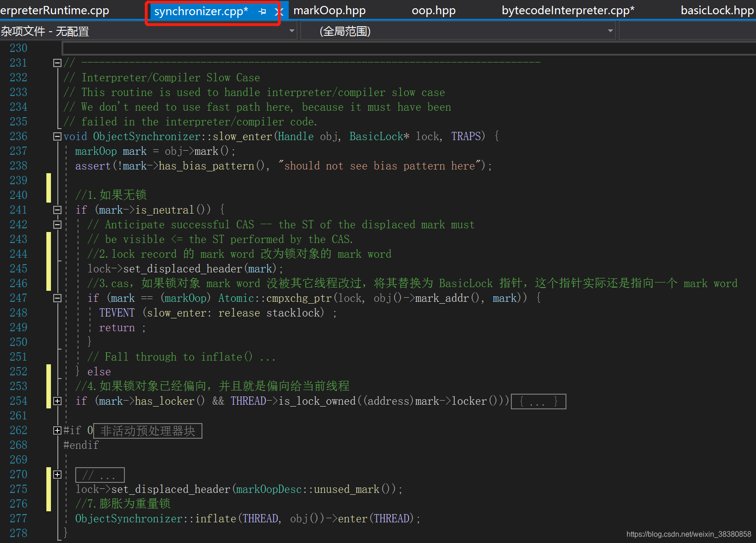
Task: Click the return statement on line 249
Action: pyautogui.click(x=122, y=328)
